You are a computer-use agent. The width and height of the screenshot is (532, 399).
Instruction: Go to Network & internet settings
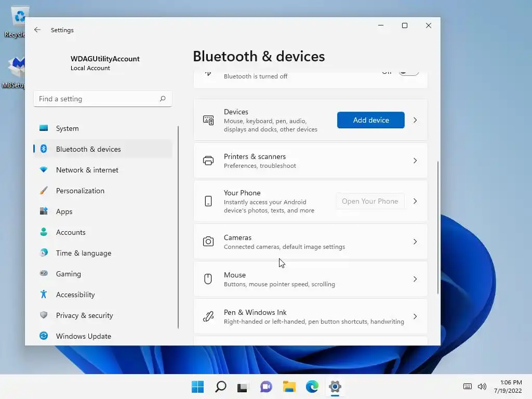point(103,170)
